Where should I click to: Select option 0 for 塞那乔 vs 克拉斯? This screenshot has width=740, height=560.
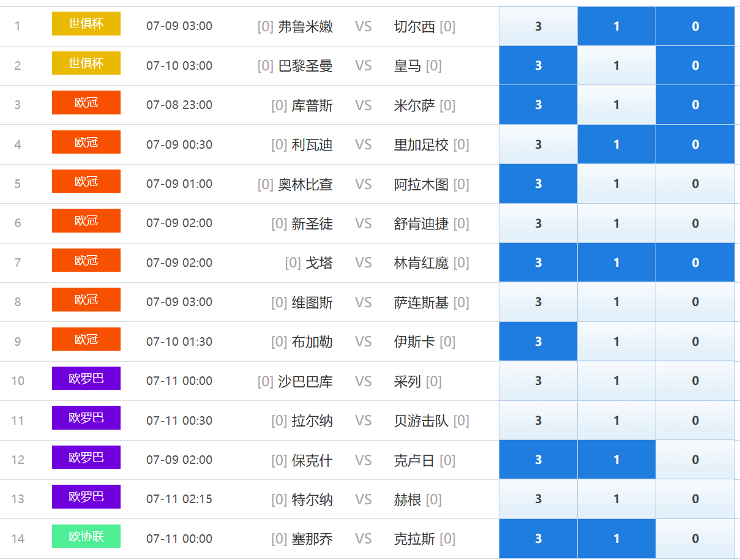pyautogui.click(x=695, y=539)
